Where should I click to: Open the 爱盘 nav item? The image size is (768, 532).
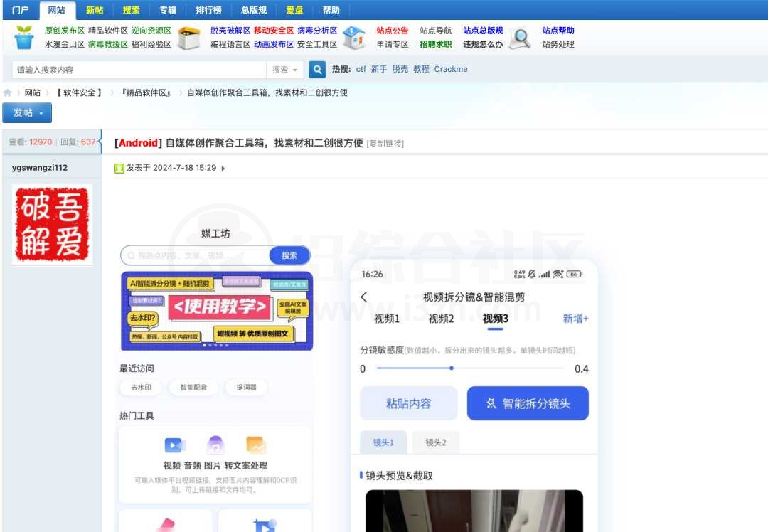[294, 10]
